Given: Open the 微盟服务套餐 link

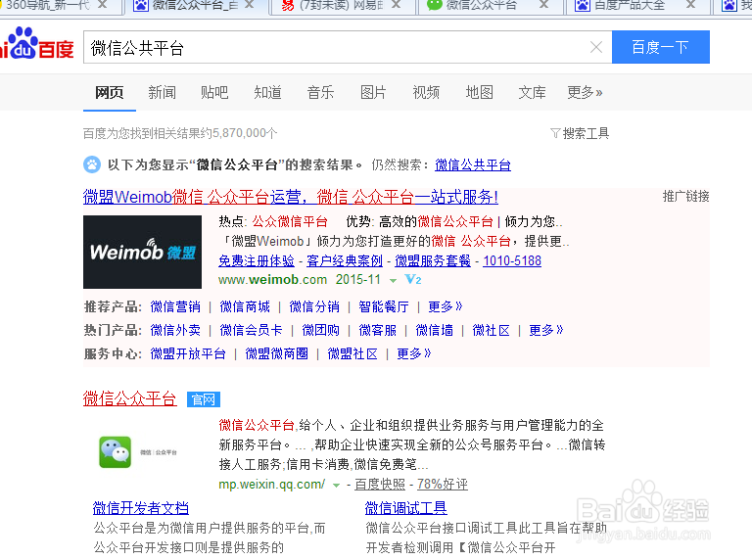Looking at the screenshot, I should tap(433, 260).
